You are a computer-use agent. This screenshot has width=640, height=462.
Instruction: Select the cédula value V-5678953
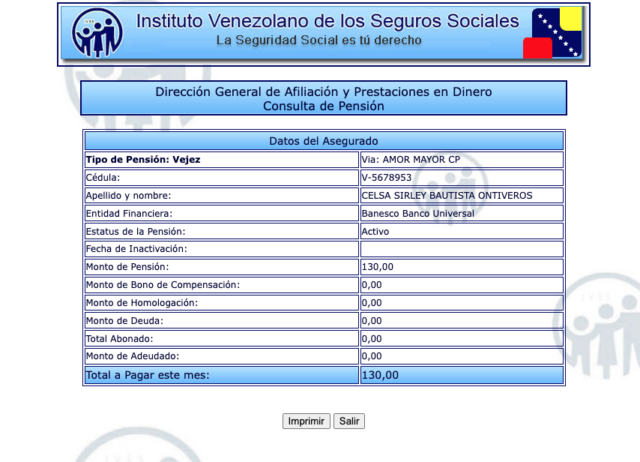[x=387, y=178]
